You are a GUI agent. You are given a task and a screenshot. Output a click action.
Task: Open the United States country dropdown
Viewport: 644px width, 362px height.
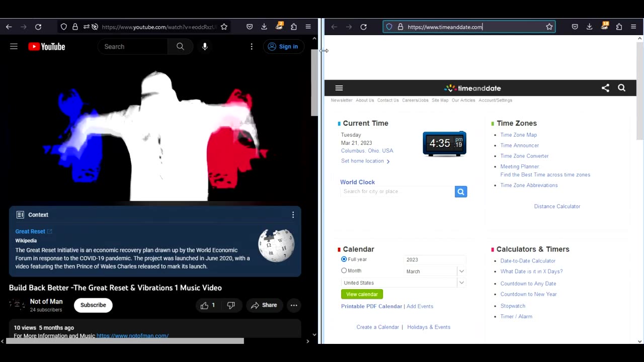[x=404, y=283]
